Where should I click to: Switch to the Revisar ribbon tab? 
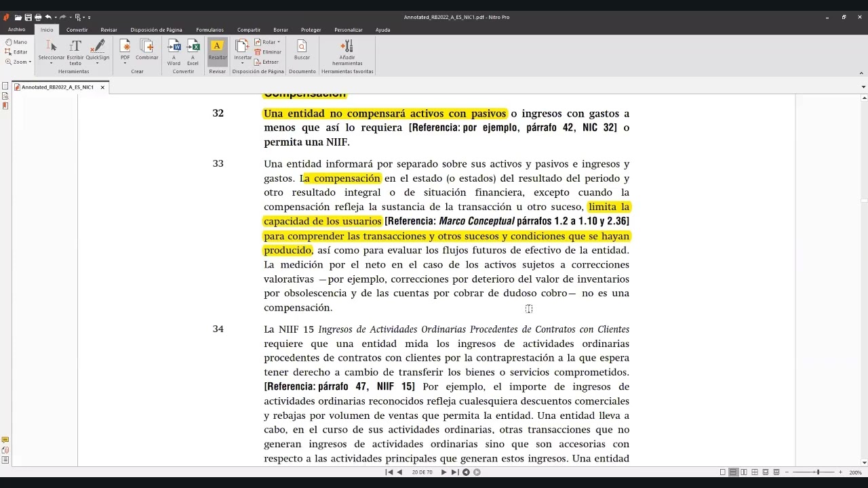click(108, 30)
